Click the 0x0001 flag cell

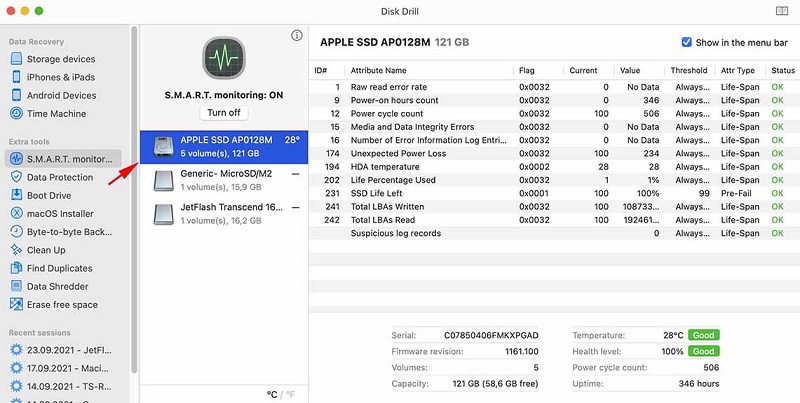[x=534, y=193]
